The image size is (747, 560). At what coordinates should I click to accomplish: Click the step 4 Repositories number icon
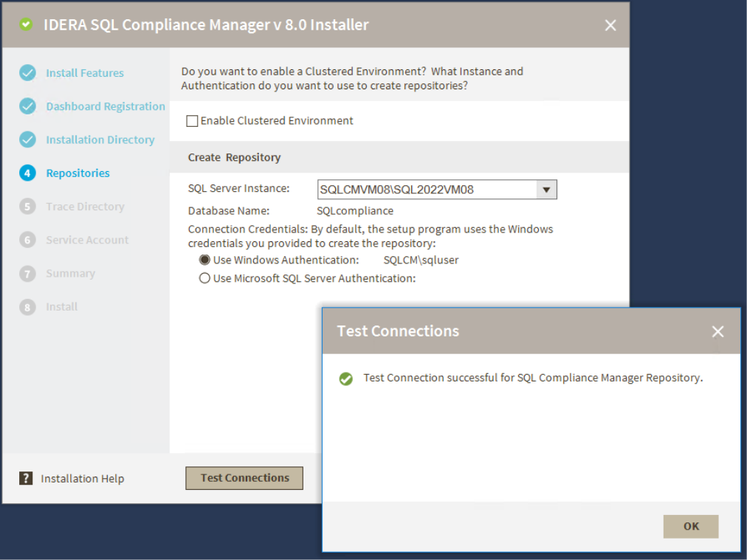[27, 173]
